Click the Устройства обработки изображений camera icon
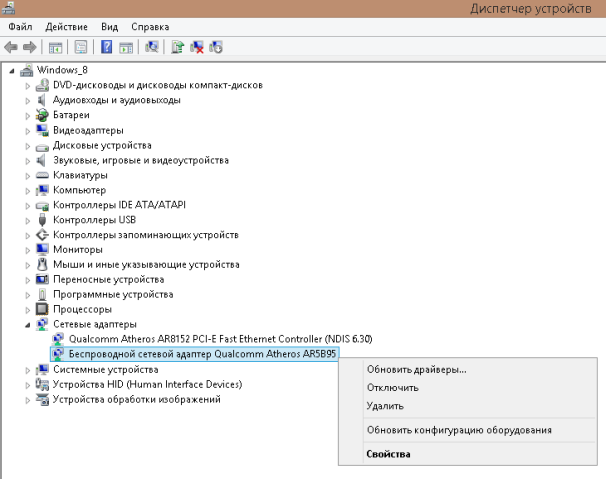606x479 pixels. pyautogui.click(x=42, y=399)
